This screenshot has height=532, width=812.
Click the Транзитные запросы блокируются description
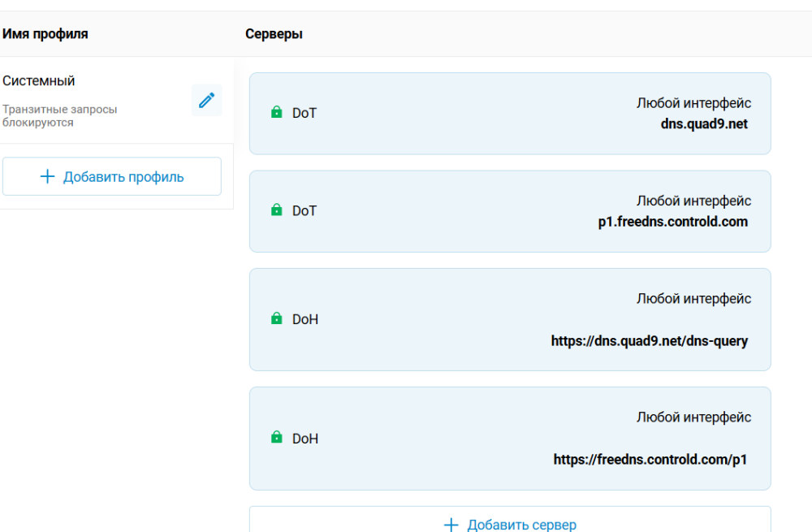pos(59,115)
